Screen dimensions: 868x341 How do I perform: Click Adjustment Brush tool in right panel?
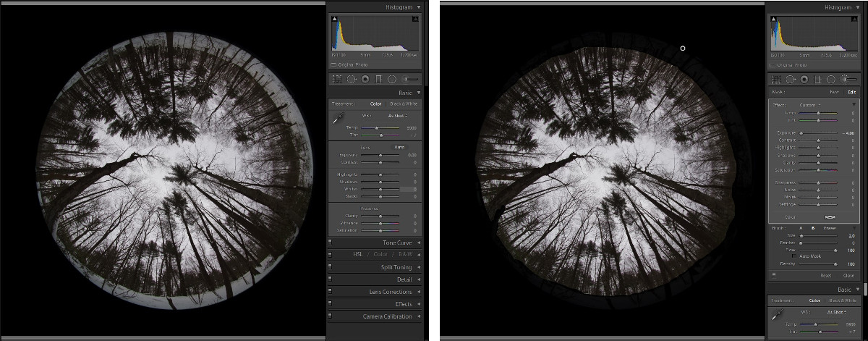point(846,79)
